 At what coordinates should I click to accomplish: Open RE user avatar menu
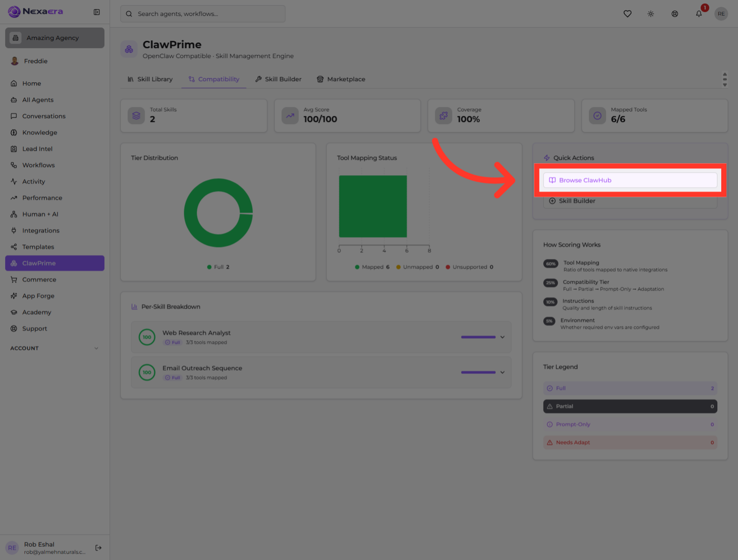pos(721,14)
